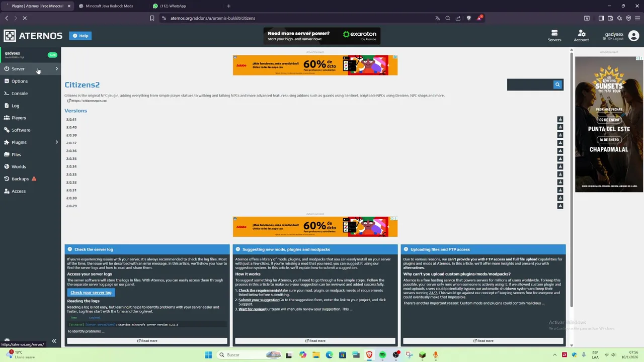Download Citizens2 version 2.0.41
Viewport: 644px width, 362px height.
point(560,119)
